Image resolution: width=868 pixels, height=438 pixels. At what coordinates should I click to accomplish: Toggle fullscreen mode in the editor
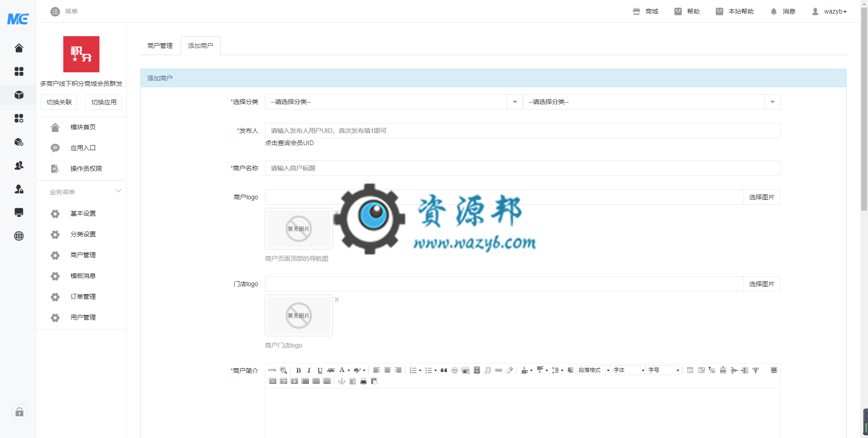[x=774, y=370]
